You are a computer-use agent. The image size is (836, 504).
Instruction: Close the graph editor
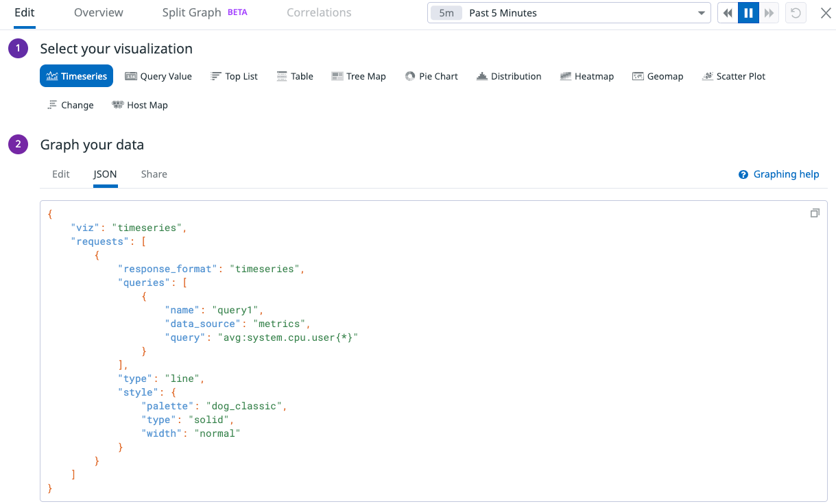(826, 13)
